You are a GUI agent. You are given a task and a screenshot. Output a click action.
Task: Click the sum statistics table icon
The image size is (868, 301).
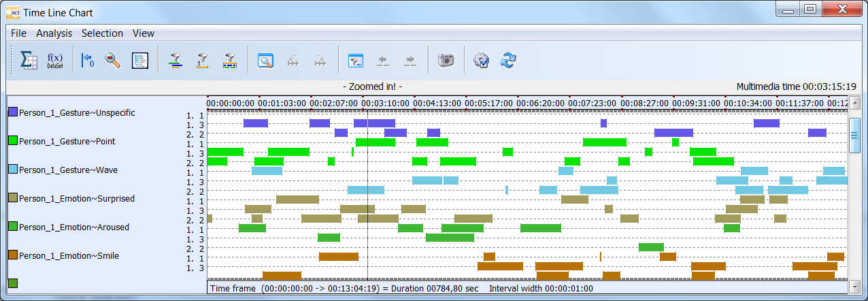click(29, 61)
